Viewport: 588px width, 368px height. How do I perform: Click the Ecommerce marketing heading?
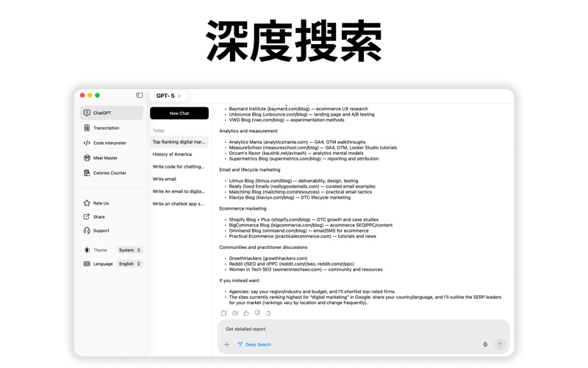point(243,208)
